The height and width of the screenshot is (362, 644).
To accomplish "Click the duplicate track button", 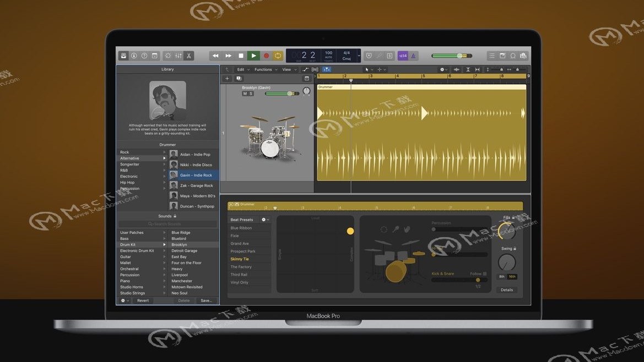I will 239,78.
